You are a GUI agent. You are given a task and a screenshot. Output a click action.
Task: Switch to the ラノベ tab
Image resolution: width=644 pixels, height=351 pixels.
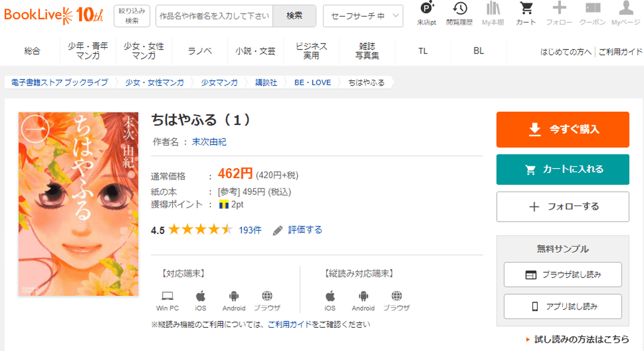[x=200, y=51]
